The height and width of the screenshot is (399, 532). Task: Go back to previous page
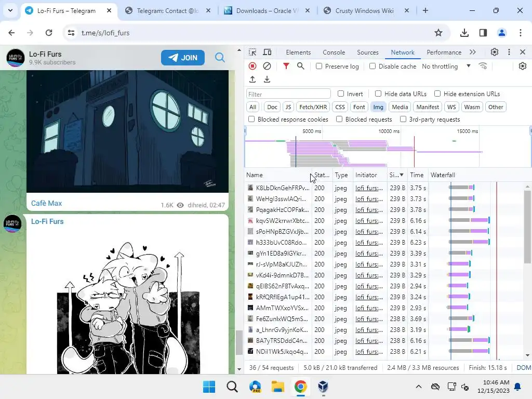point(11,33)
